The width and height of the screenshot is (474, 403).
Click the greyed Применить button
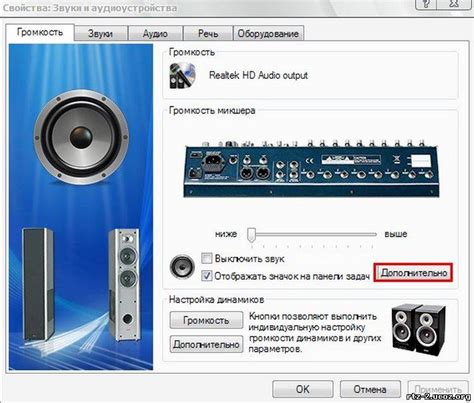pyautogui.click(x=438, y=389)
